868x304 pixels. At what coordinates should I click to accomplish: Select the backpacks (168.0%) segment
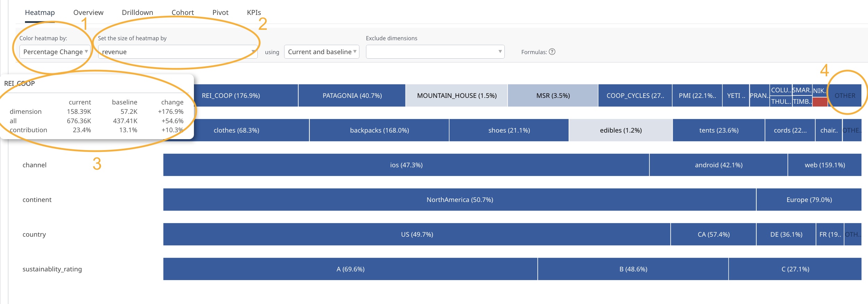[x=379, y=130]
